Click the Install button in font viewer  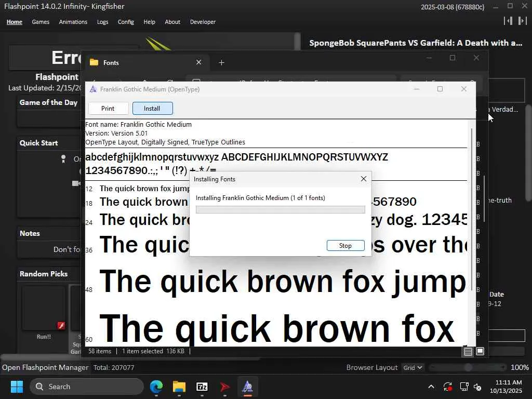pos(152,109)
